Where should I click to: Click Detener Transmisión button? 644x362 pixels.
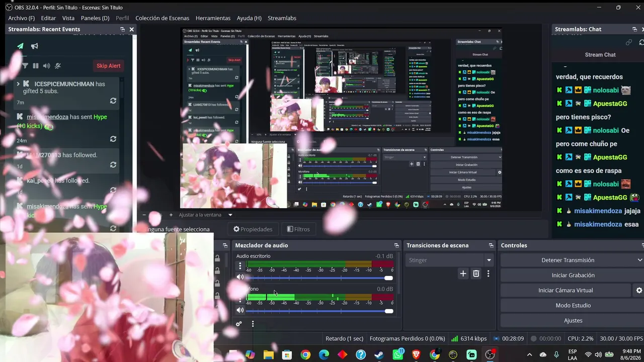tap(568, 260)
